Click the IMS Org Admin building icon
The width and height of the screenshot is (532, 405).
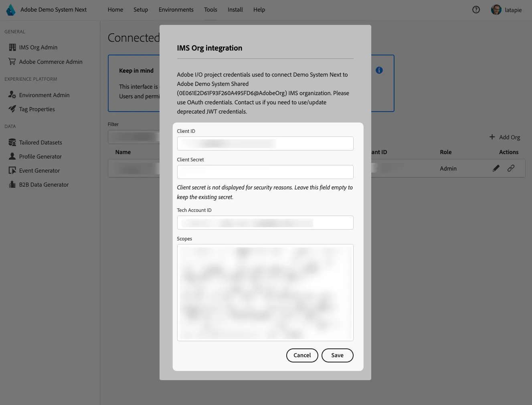[x=12, y=47]
